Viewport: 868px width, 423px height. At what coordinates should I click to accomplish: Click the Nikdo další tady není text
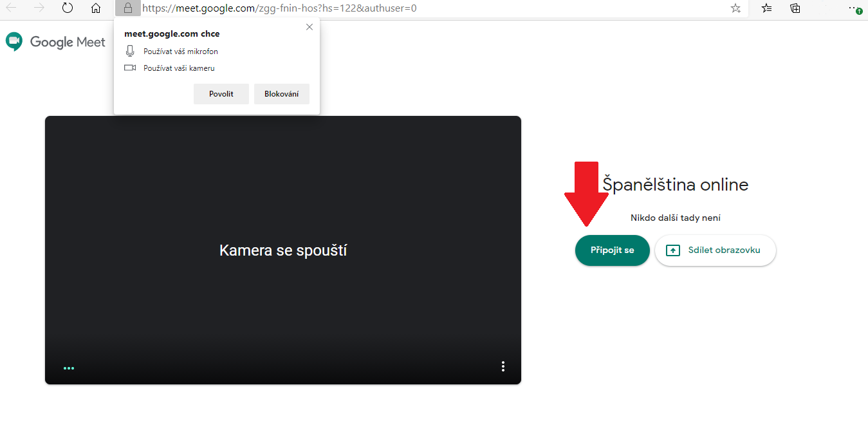[676, 218]
